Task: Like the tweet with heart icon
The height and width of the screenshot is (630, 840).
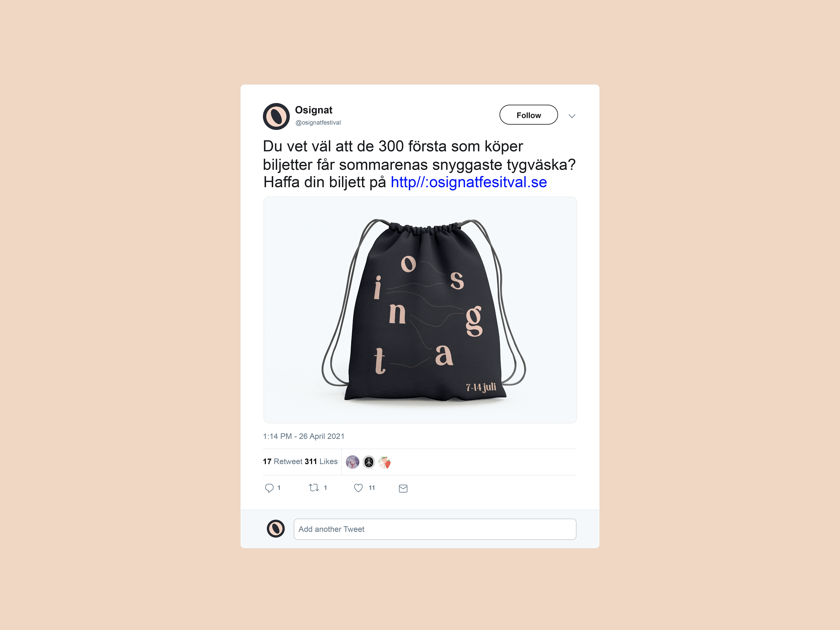Action: pos(358,488)
